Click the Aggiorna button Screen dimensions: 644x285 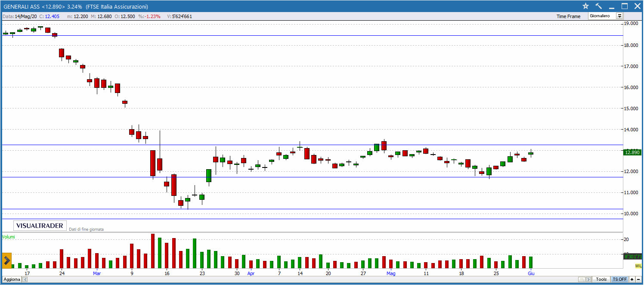pos(11,279)
